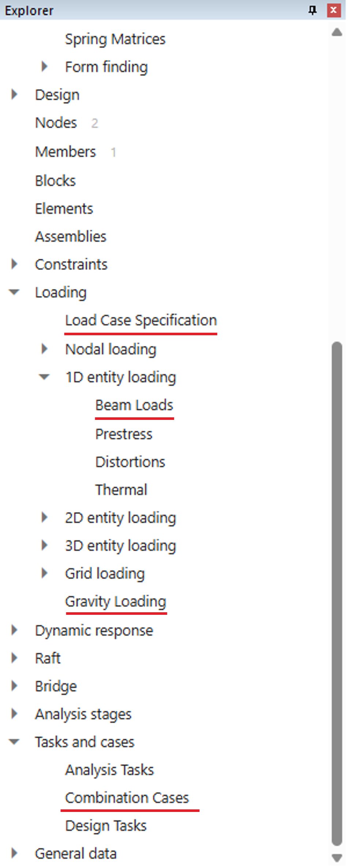Collapse the Loading tree node
This screenshot has height=868, width=348.
14,292
